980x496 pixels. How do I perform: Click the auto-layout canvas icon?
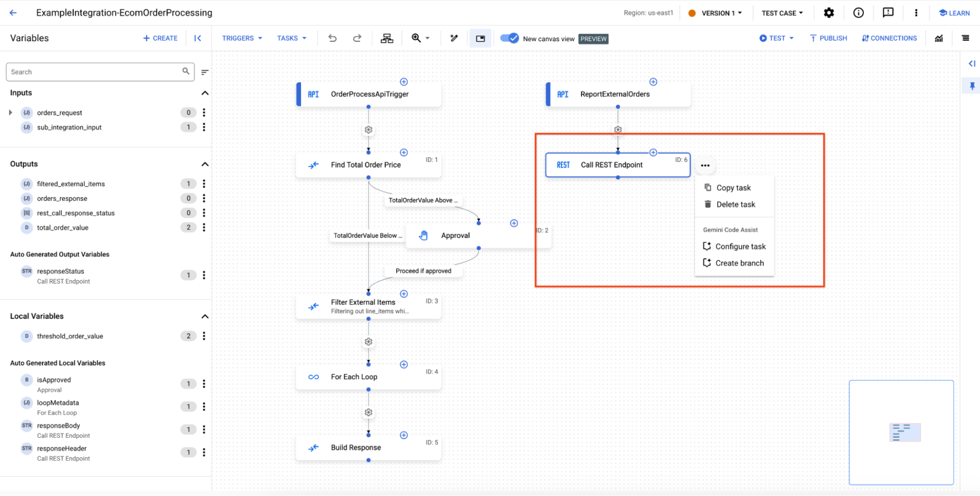(x=387, y=38)
